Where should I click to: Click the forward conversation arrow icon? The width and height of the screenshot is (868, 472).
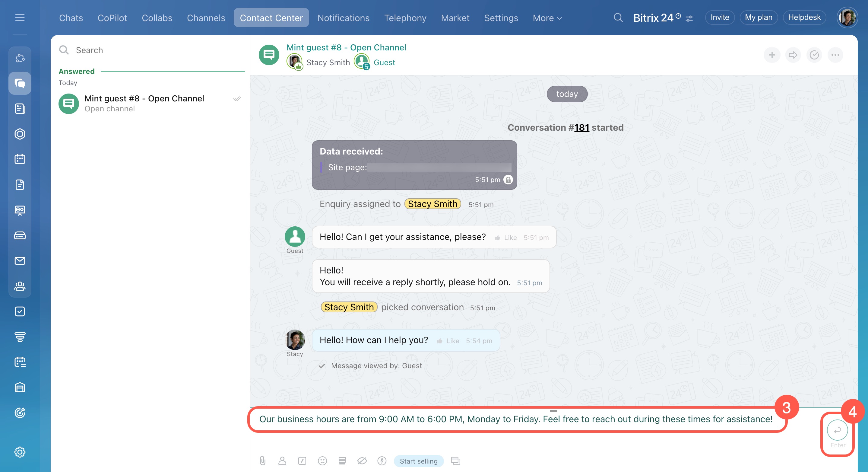(793, 55)
